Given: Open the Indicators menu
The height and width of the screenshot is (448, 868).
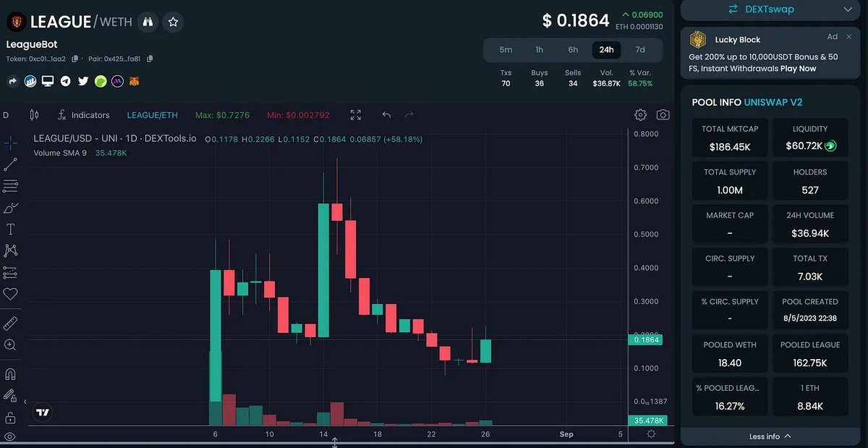Looking at the screenshot, I should pyautogui.click(x=84, y=115).
